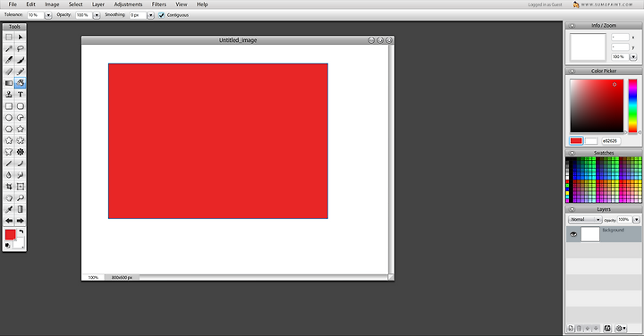Image resolution: width=644 pixels, height=336 pixels.
Task: Select the Star shape tool
Action: [x=20, y=130]
